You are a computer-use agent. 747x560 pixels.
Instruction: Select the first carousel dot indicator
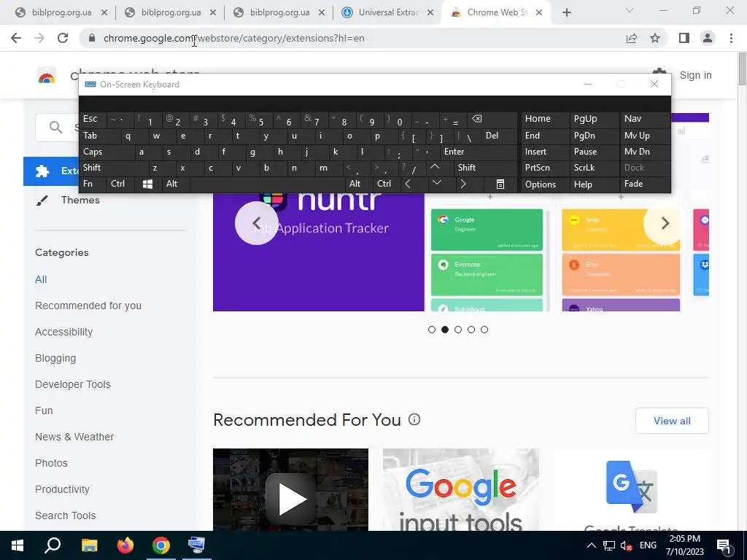432,330
